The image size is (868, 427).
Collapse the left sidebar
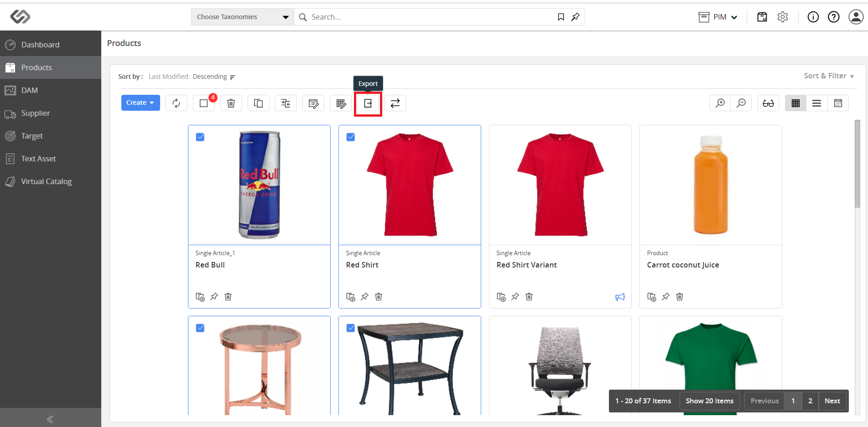point(50,419)
